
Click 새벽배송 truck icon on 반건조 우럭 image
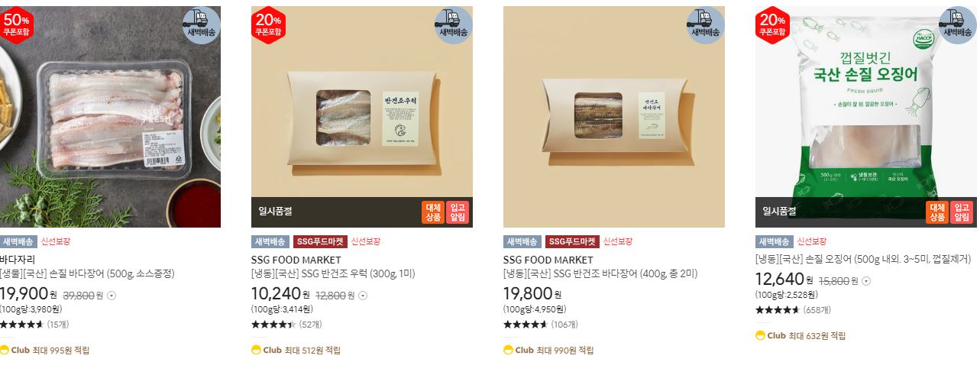click(x=454, y=25)
